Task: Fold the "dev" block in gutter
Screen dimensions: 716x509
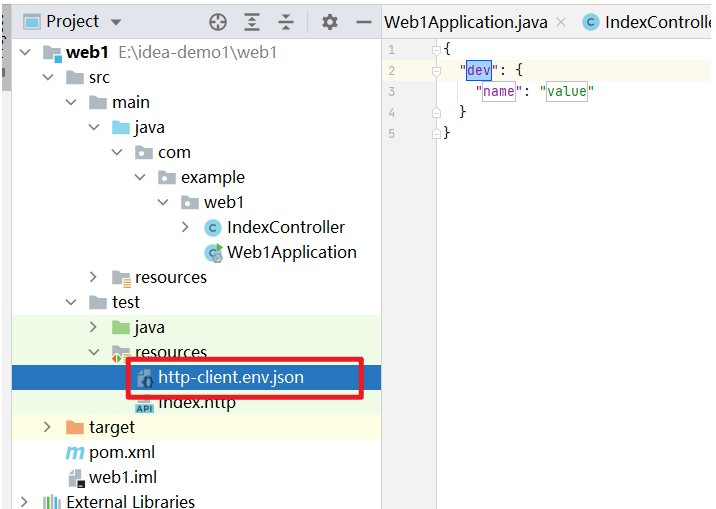Action: 436,71
